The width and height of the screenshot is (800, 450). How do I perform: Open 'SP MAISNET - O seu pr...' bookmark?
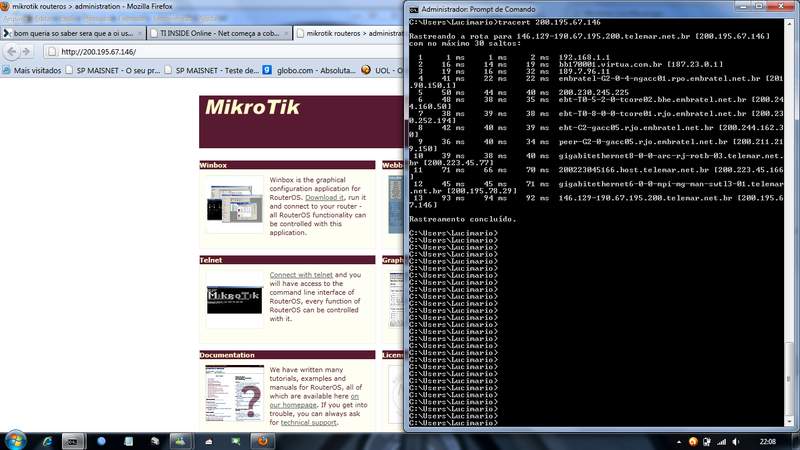click(x=113, y=70)
